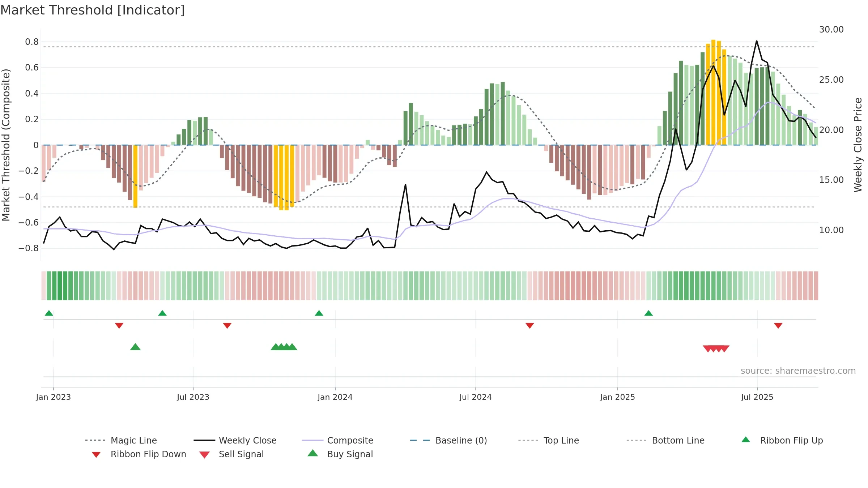The height and width of the screenshot is (488, 868).
Task: Click the 0.8 left axis label
Action: point(32,42)
